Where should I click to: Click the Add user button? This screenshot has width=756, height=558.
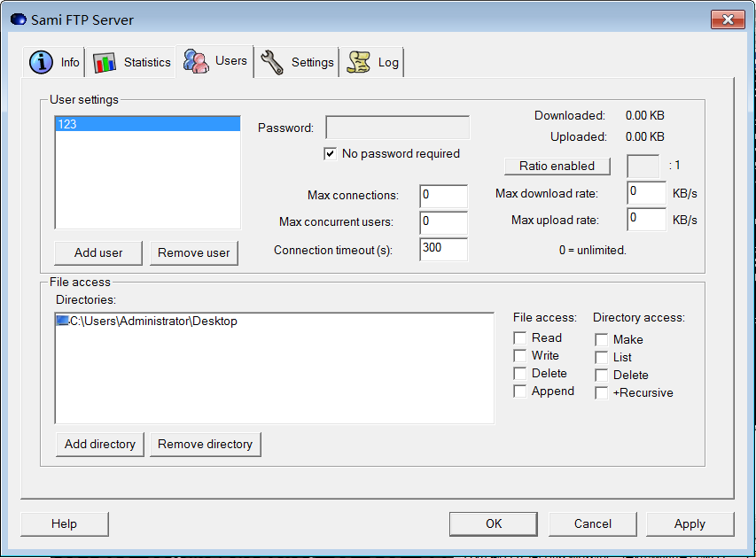point(98,253)
